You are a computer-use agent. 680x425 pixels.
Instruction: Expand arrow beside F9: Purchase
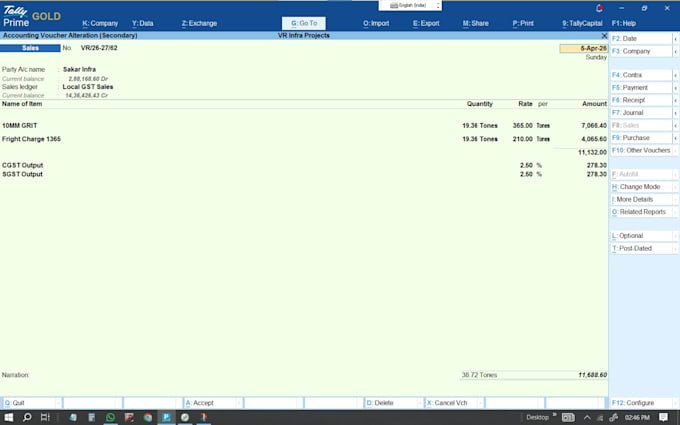(676, 138)
